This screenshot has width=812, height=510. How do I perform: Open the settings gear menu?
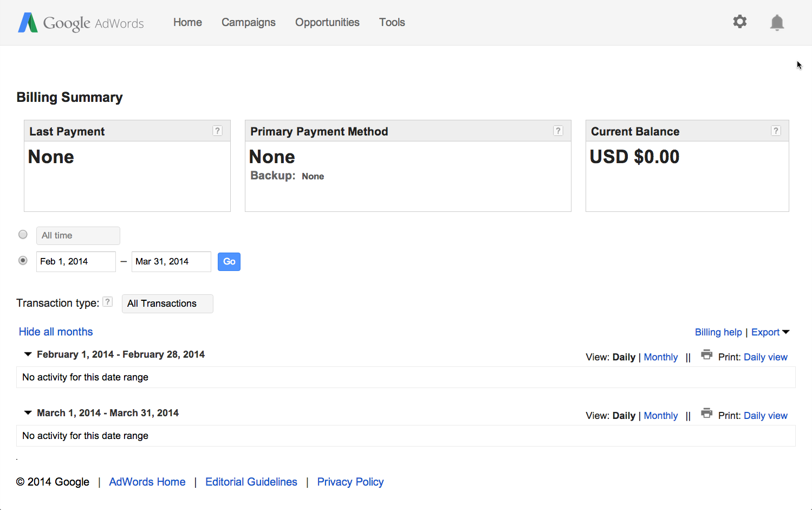740,22
